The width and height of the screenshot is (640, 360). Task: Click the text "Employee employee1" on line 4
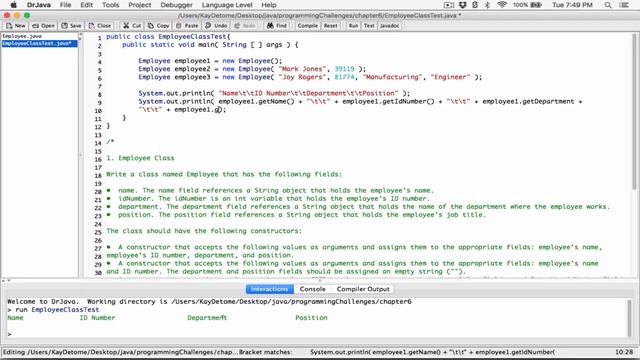174,61
